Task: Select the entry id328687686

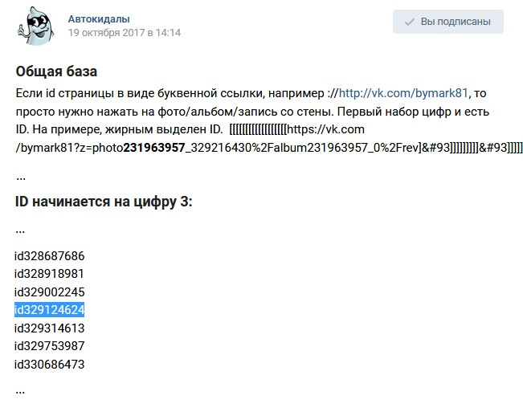Action: (x=50, y=256)
